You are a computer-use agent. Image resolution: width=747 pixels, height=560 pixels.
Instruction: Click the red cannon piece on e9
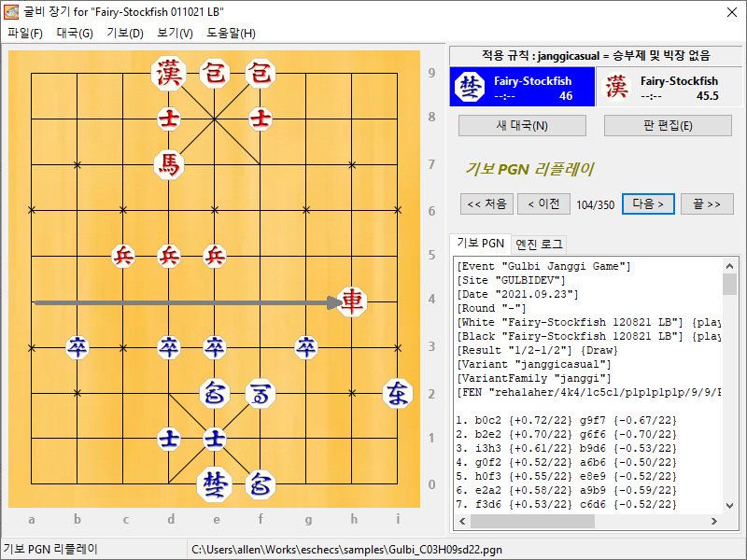(x=216, y=72)
